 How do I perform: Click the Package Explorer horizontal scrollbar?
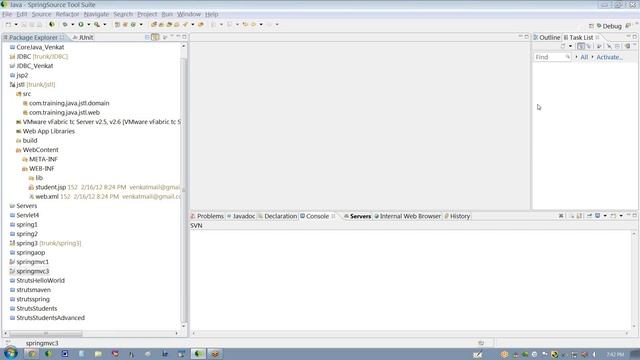46,333
